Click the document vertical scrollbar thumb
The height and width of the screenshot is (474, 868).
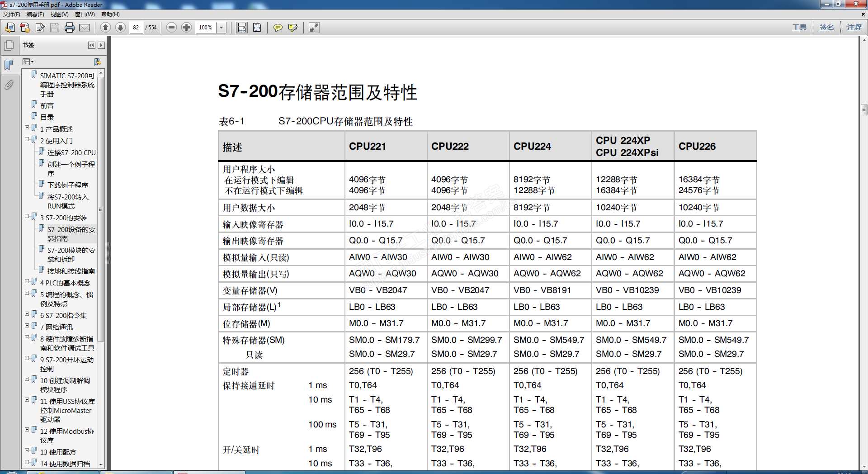pos(864,109)
